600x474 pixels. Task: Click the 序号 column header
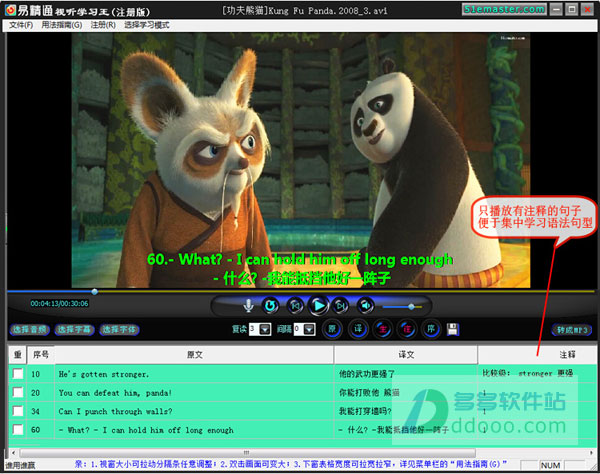coord(41,355)
